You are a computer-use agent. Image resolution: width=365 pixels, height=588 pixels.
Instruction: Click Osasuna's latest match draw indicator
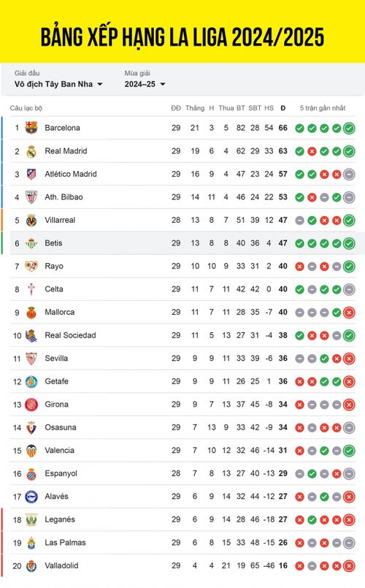349,427
